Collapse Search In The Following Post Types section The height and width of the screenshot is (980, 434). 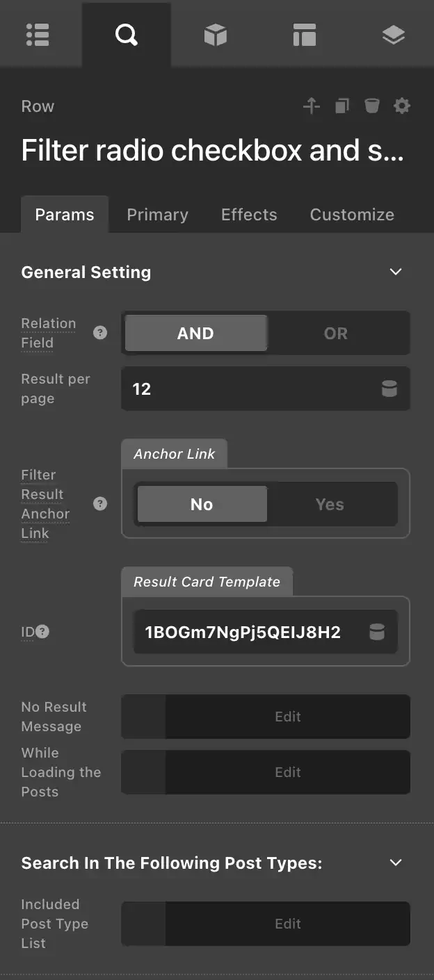coord(396,863)
